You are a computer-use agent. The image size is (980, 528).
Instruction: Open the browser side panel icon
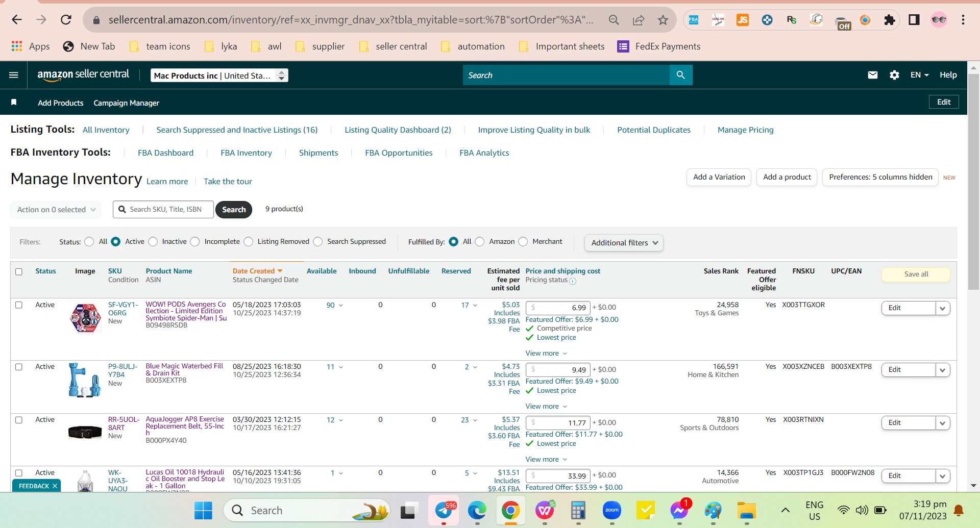coord(914,20)
